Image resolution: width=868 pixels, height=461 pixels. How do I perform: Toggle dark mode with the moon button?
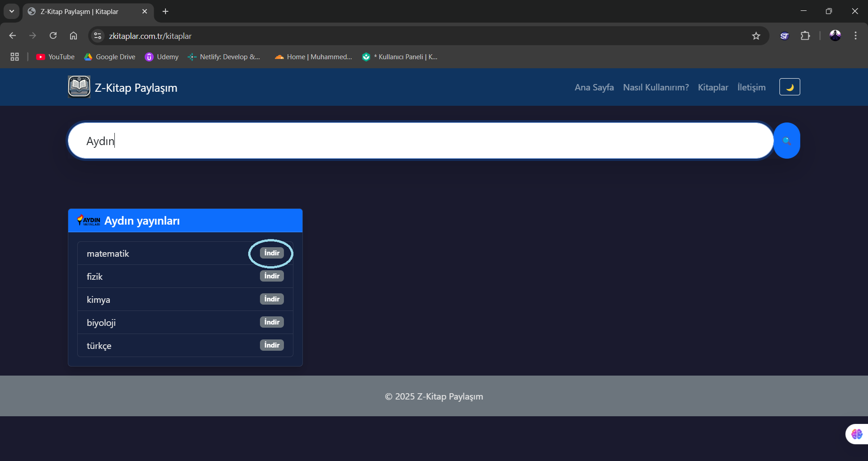789,87
